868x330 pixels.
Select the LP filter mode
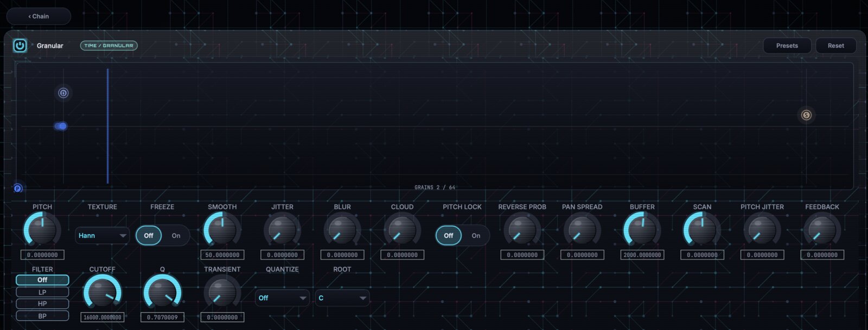click(42, 292)
